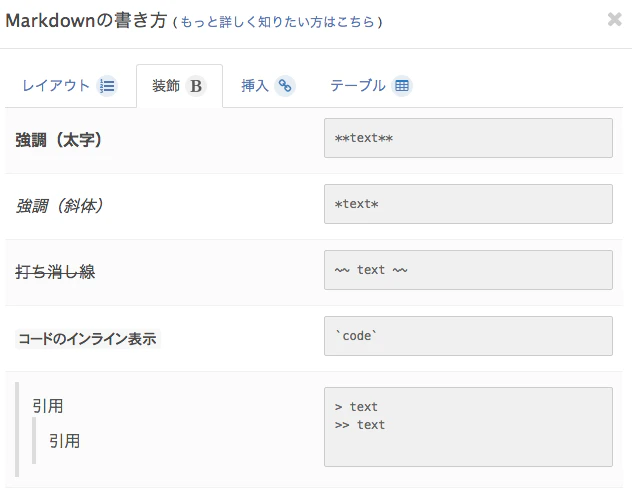Click the 強調（太字）label
The width and height of the screenshot is (632, 499).
[x=59, y=140]
